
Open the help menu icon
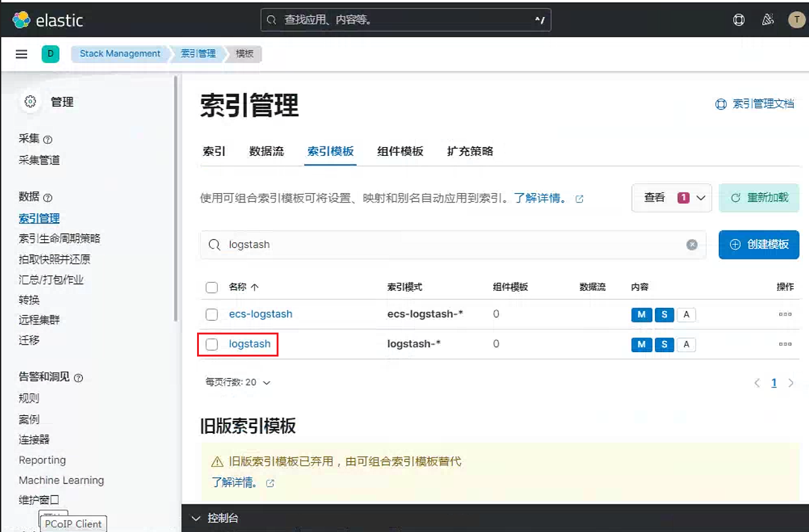coord(738,20)
